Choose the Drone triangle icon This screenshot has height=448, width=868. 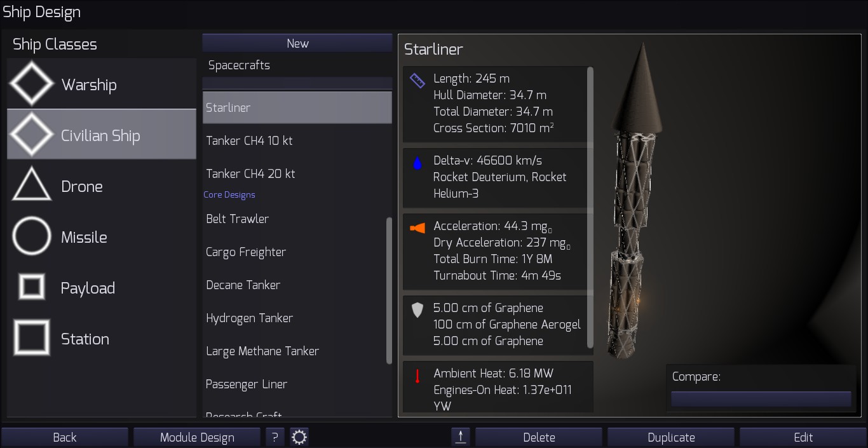tap(32, 185)
